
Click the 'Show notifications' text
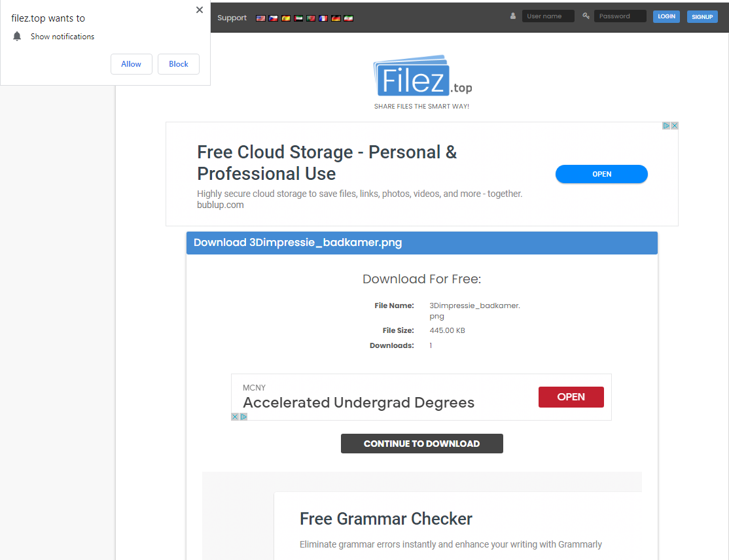[62, 36]
